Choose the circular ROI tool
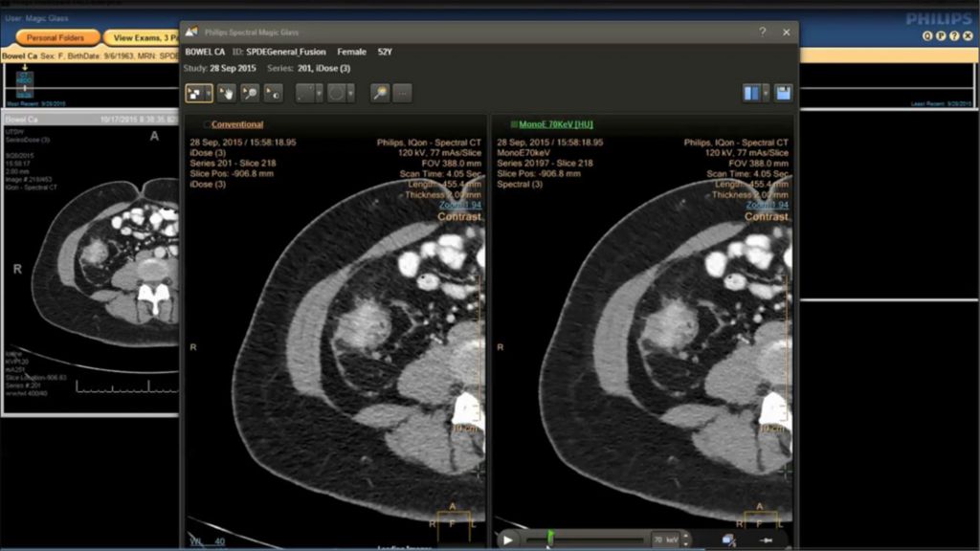The image size is (980, 551). click(336, 94)
